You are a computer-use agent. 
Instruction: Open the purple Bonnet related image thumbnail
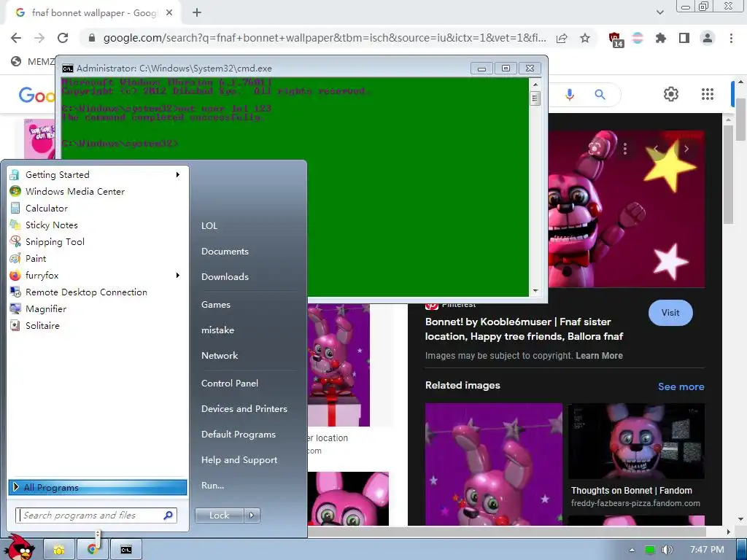(494, 464)
